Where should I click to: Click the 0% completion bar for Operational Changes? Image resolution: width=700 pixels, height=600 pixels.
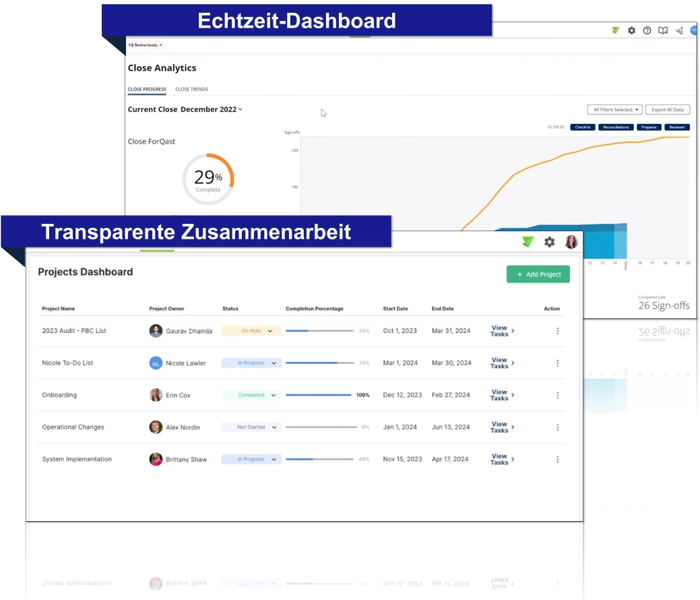point(321,427)
